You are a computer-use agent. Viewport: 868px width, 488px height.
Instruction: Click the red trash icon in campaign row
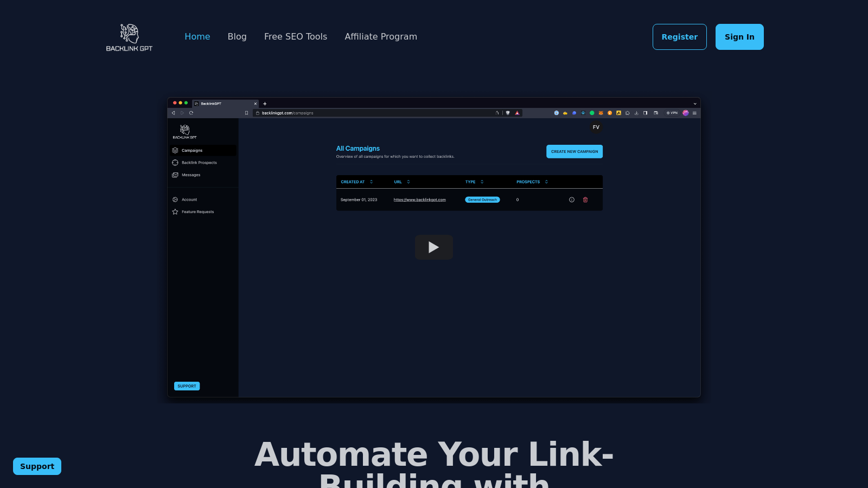(x=585, y=200)
